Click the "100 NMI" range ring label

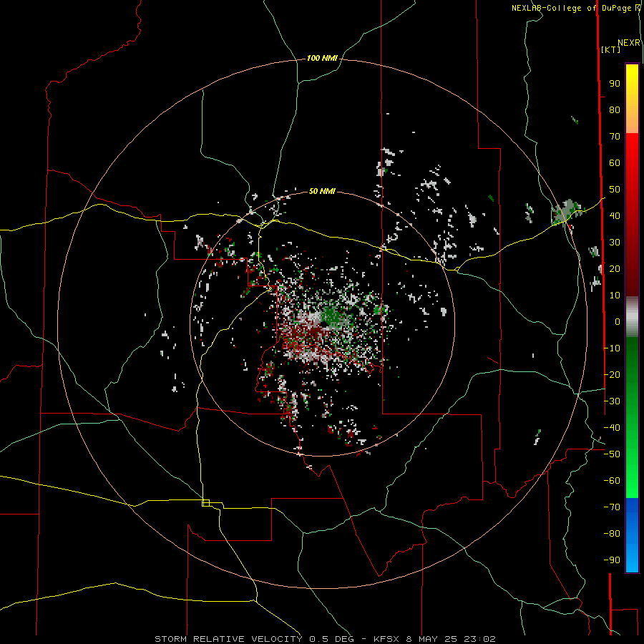[x=322, y=58]
